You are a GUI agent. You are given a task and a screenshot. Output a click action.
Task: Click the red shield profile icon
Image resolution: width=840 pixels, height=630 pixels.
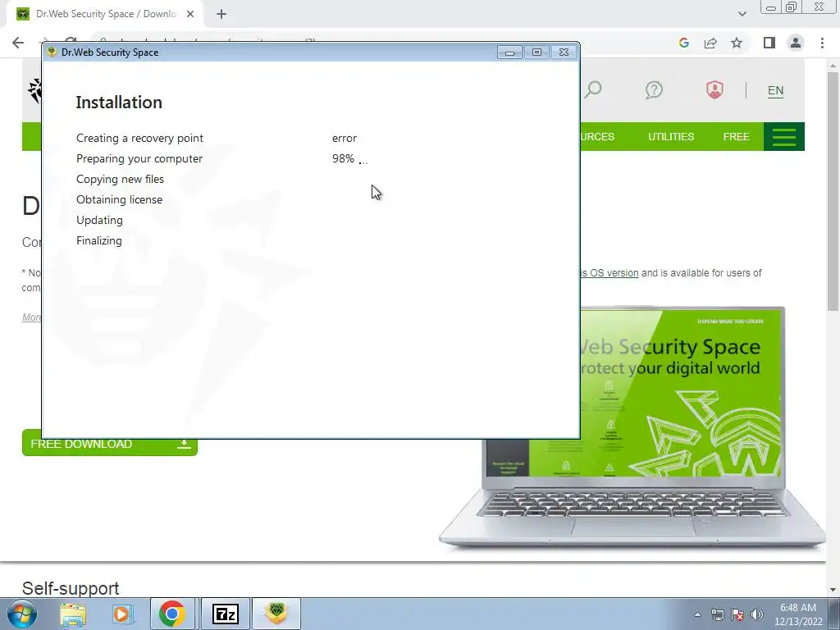(714, 89)
